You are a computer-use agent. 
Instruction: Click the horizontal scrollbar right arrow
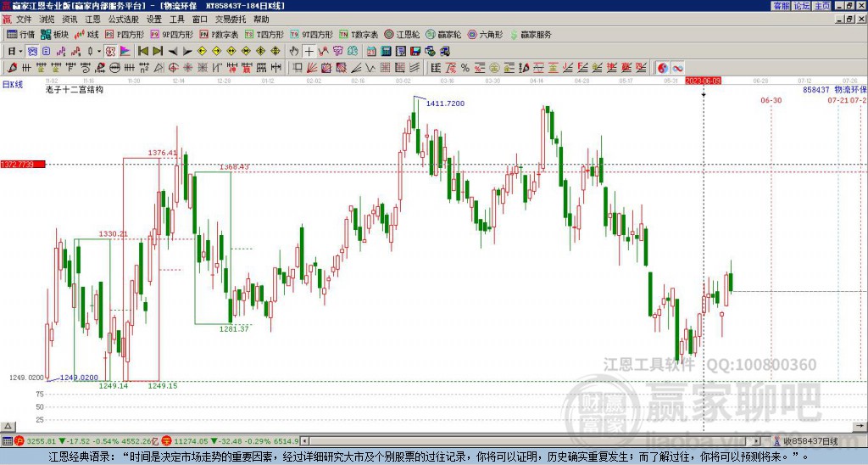(x=757, y=441)
